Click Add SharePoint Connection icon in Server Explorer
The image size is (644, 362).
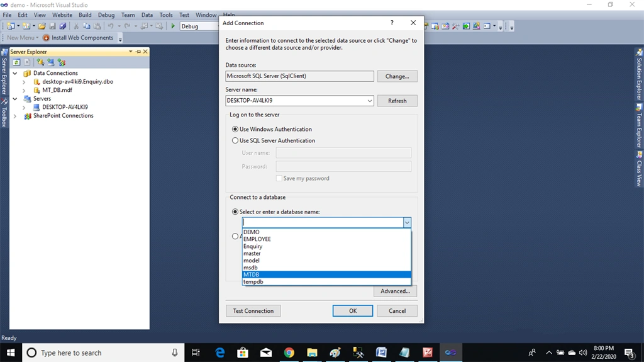coord(62,62)
